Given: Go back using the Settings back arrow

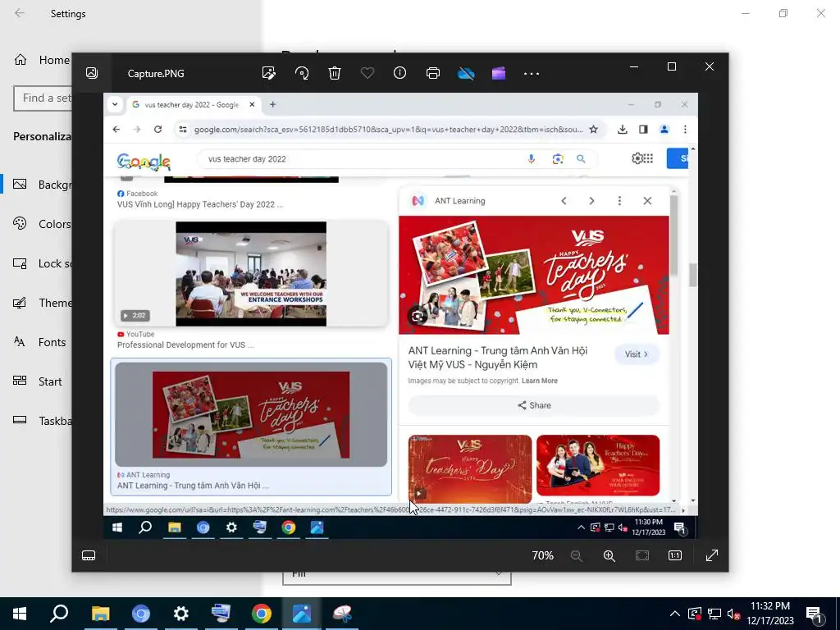Looking at the screenshot, I should 20,13.
